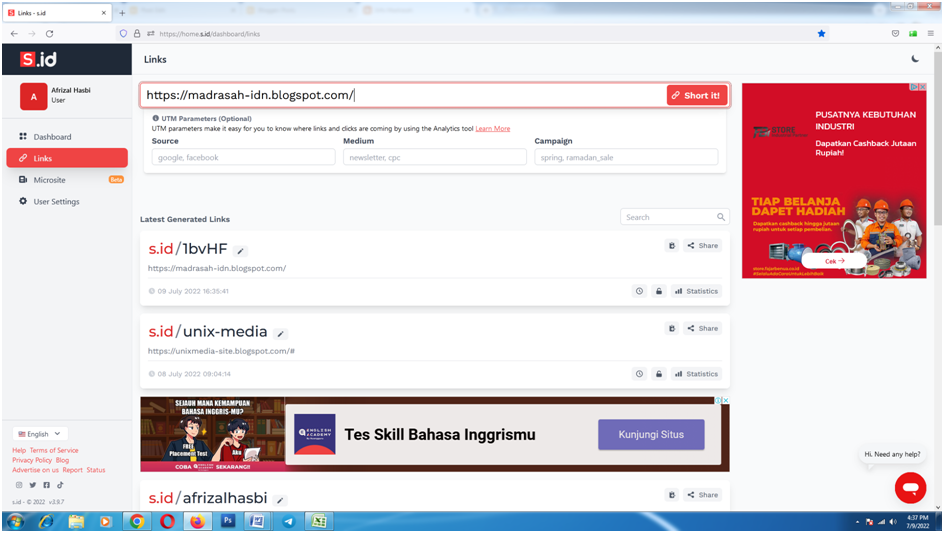Click the browser address bar URL
This screenshot has height=533, width=944.
(x=210, y=34)
